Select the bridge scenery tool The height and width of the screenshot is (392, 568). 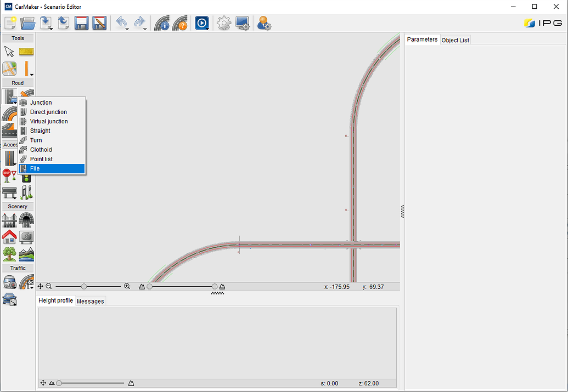9,220
